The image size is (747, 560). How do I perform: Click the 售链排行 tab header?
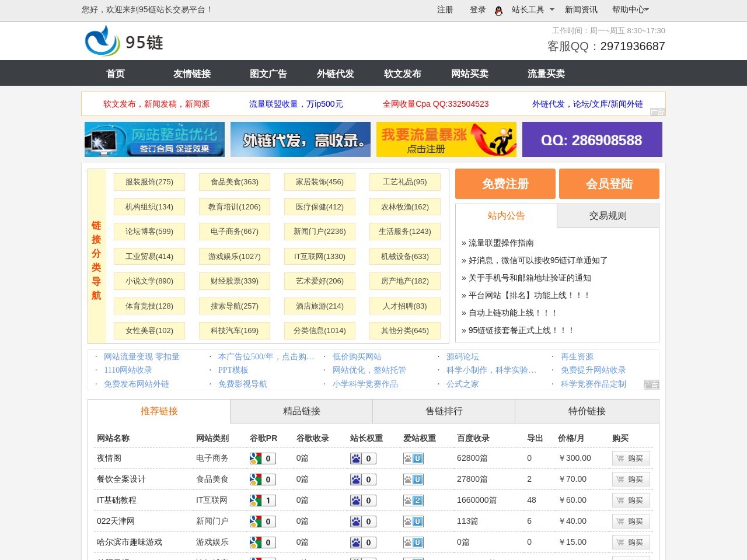(x=444, y=411)
